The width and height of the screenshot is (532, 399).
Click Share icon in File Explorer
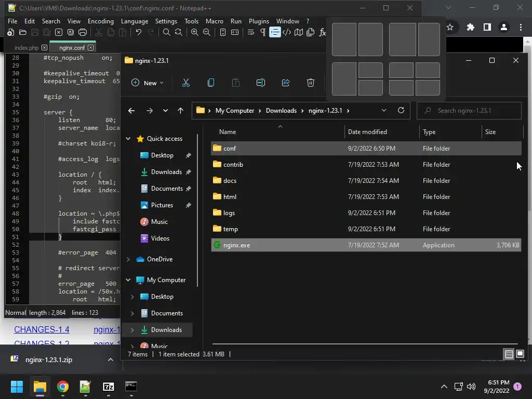(x=286, y=83)
